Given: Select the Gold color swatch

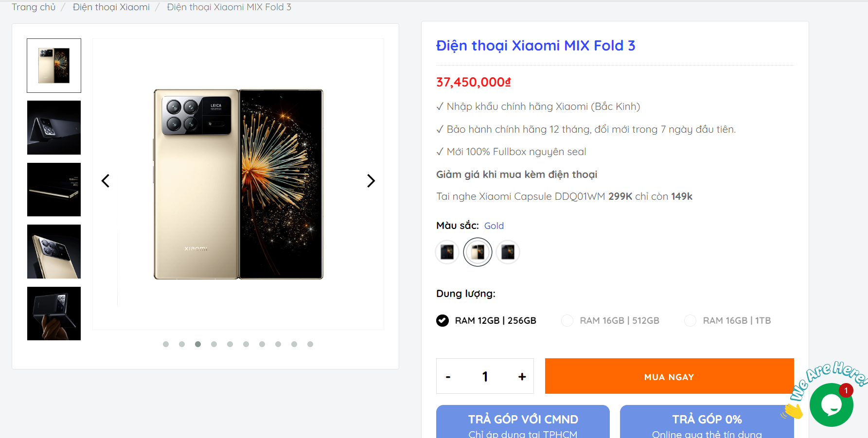Looking at the screenshot, I should click(x=478, y=252).
